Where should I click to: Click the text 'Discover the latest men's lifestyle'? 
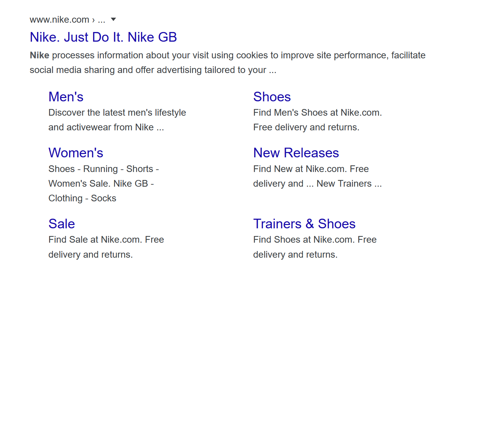pos(117,113)
